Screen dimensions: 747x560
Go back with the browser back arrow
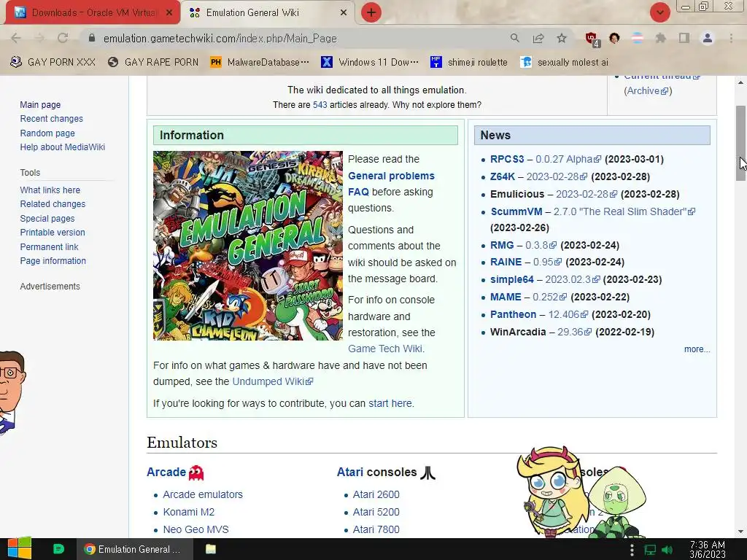click(16, 38)
